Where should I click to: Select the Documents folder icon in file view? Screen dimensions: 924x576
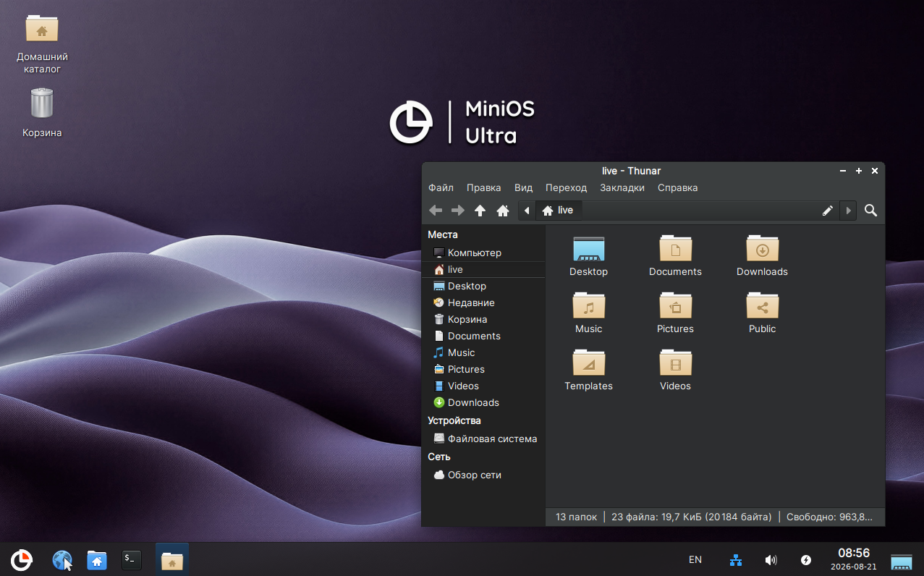click(675, 248)
